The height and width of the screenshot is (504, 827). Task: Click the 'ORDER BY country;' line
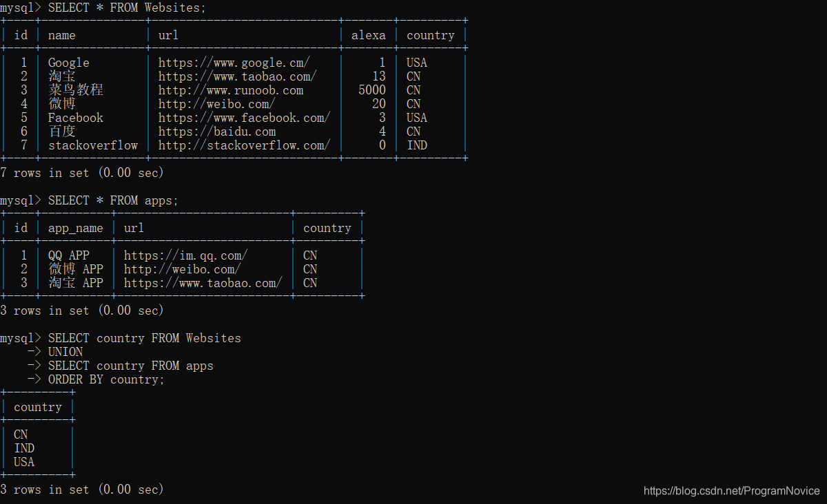pos(106,379)
